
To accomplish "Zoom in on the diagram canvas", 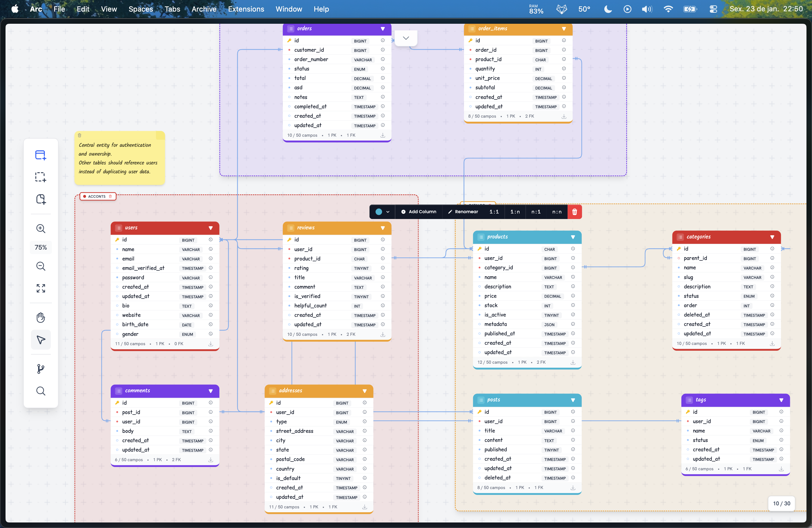I will pyautogui.click(x=41, y=229).
